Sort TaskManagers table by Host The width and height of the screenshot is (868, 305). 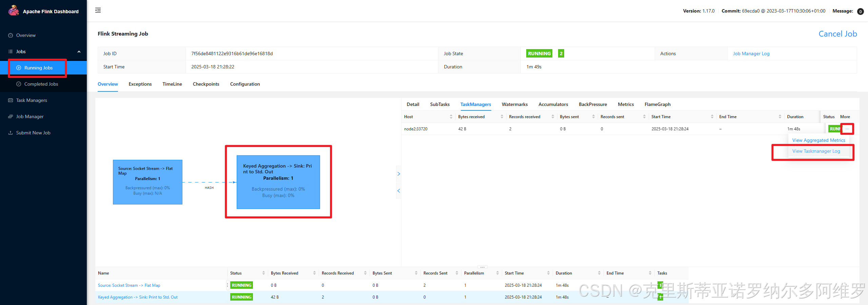coord(451,116)
